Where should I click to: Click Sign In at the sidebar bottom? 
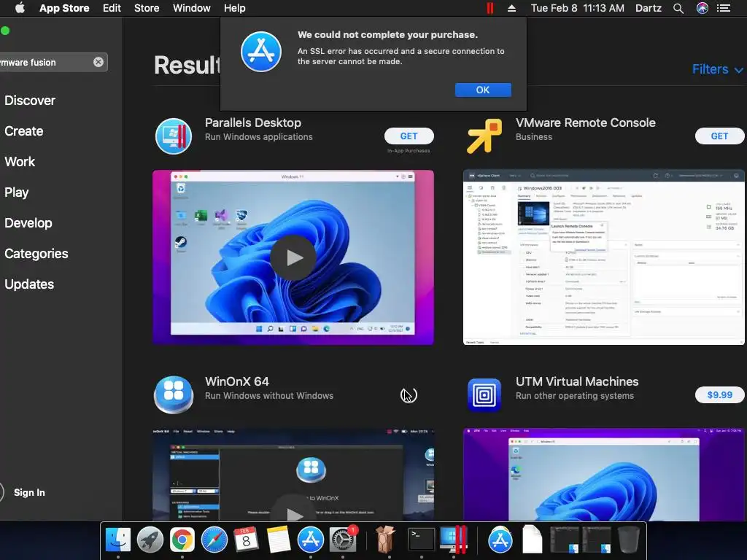(x=29, y=492)
